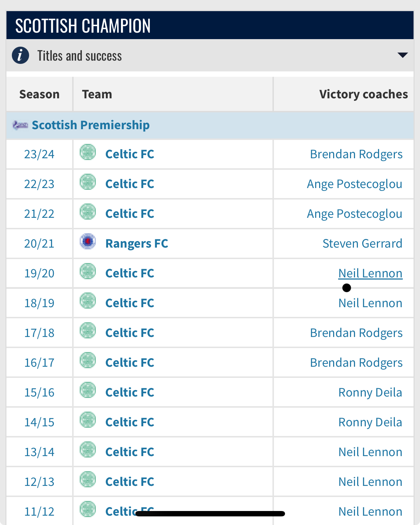420x525 pixels.
Task: Open Rangers FC team page
Action: pos(136,244)
